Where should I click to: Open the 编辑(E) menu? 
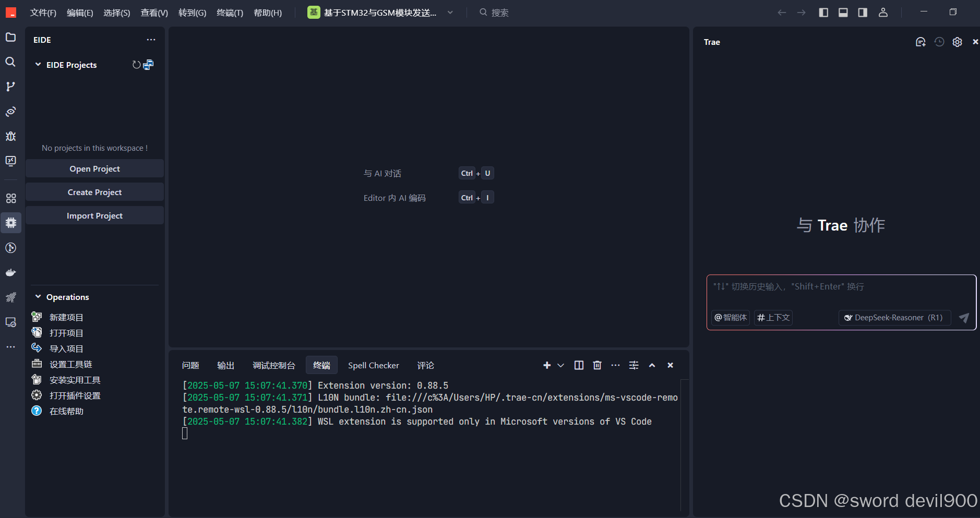pos(80,13)
